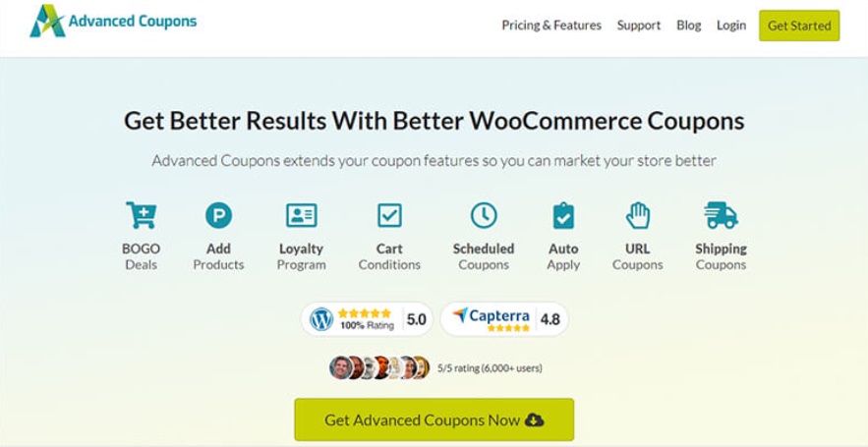Click the WordPress logo in rating badge
This screenshot has height=447, width=868.
(x=321, y=319)
